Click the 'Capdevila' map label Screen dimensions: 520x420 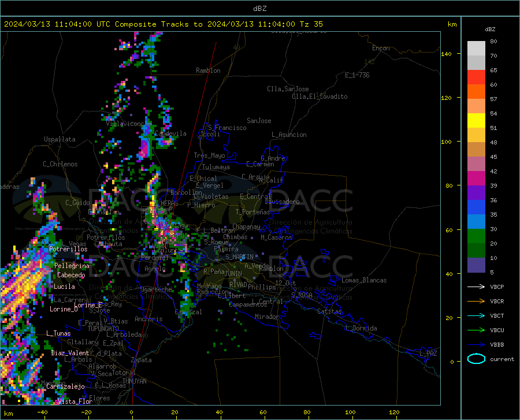tap(170, 133)
